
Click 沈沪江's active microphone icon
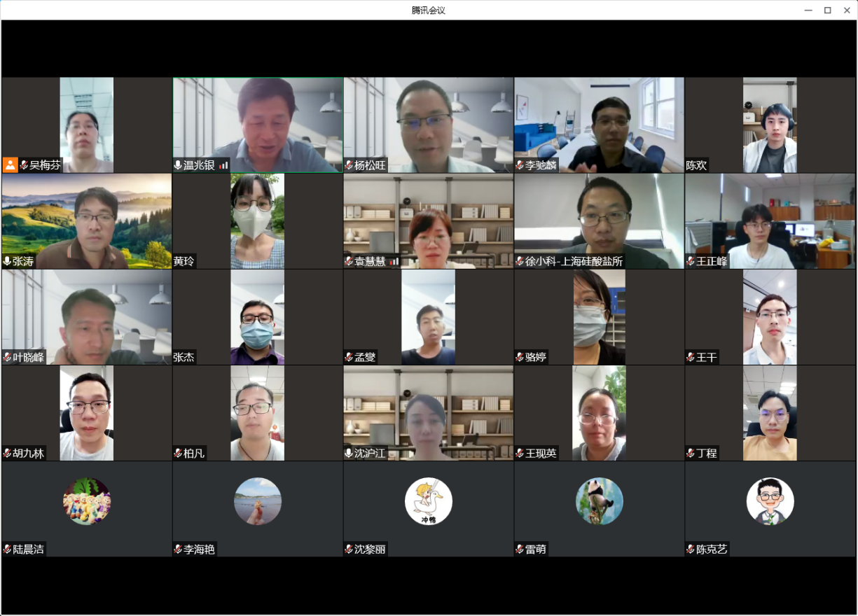tap(349, 453)
